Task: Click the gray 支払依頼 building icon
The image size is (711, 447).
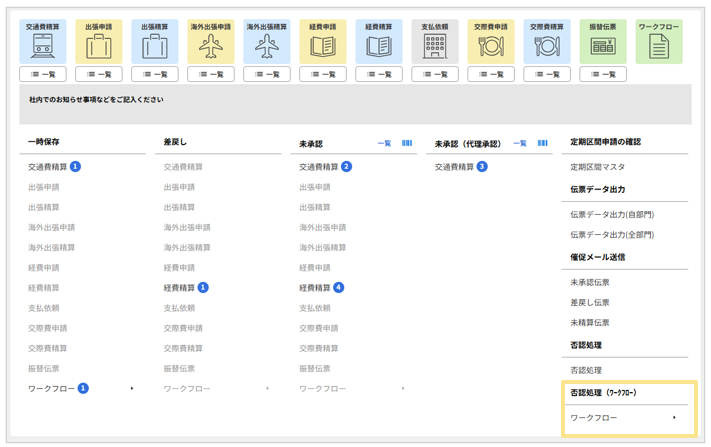Action: pyautogui.click(x=435, y=45)
